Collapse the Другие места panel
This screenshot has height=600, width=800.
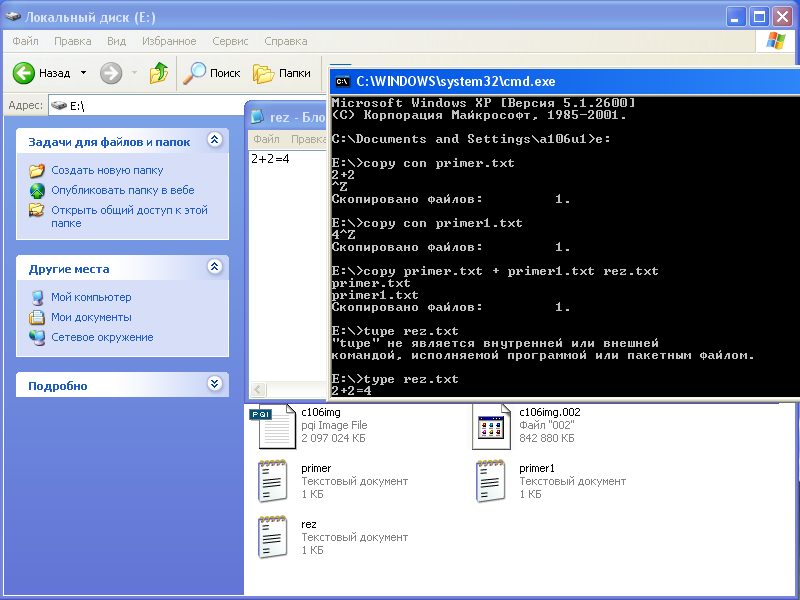[215, 267]
